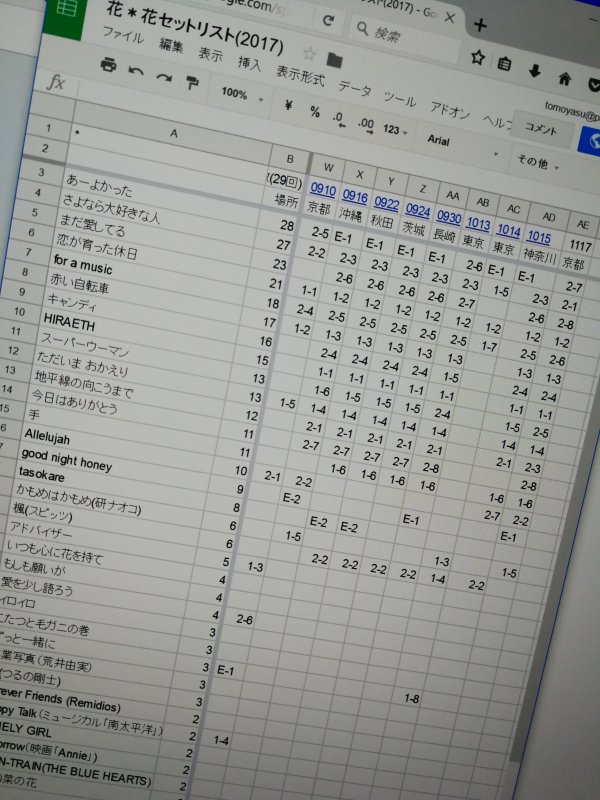Click document title 花＊花セットリスト(2017)
The height and width of the screenshot is (800, 600).
coord(195,26)
